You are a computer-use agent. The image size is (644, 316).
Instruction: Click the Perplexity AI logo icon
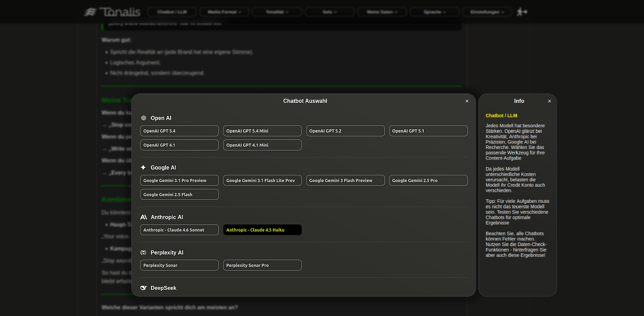click(143, 253)
